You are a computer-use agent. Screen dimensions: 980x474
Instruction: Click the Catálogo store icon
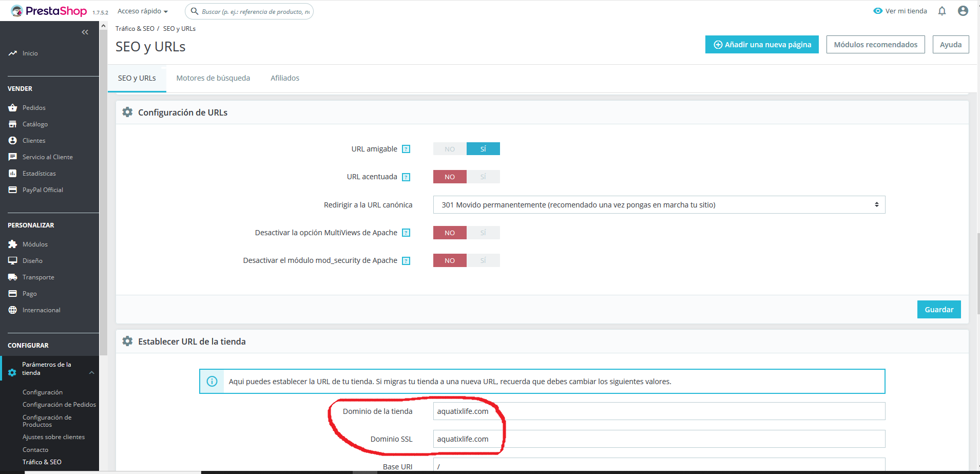[x=13, y=124]
